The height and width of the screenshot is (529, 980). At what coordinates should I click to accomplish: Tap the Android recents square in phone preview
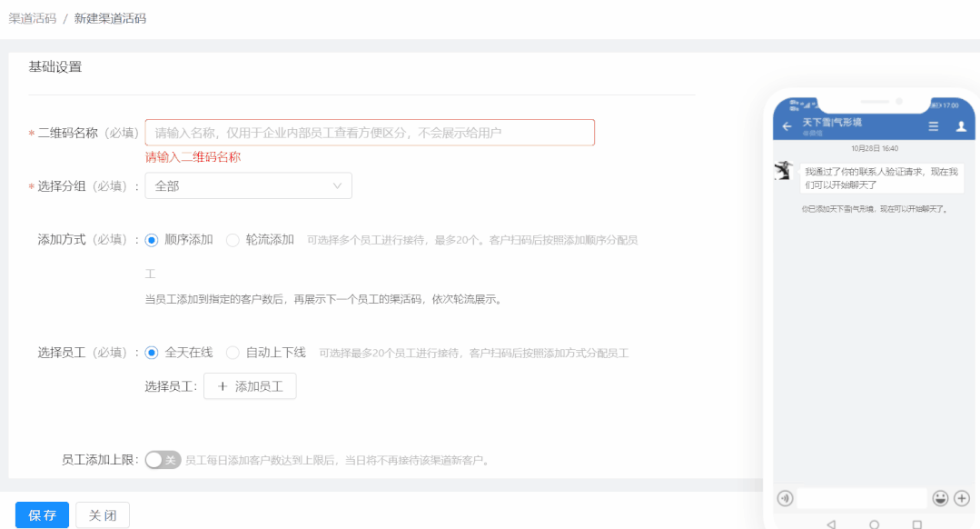pyautogui.click(x=916, y=524)
